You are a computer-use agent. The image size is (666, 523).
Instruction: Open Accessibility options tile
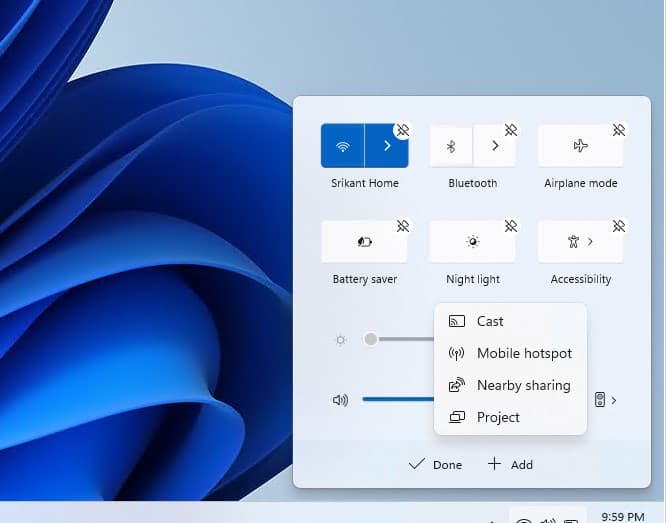pyautogui.click(x=580, y=242)
